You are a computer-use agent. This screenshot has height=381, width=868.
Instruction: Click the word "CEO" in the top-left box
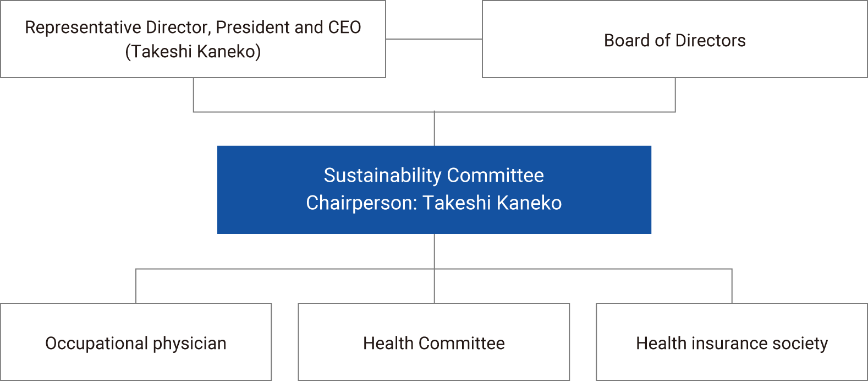click(344, 28)
